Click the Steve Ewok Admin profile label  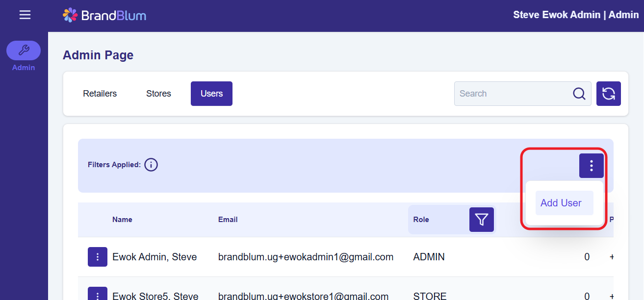click(576, 15)
